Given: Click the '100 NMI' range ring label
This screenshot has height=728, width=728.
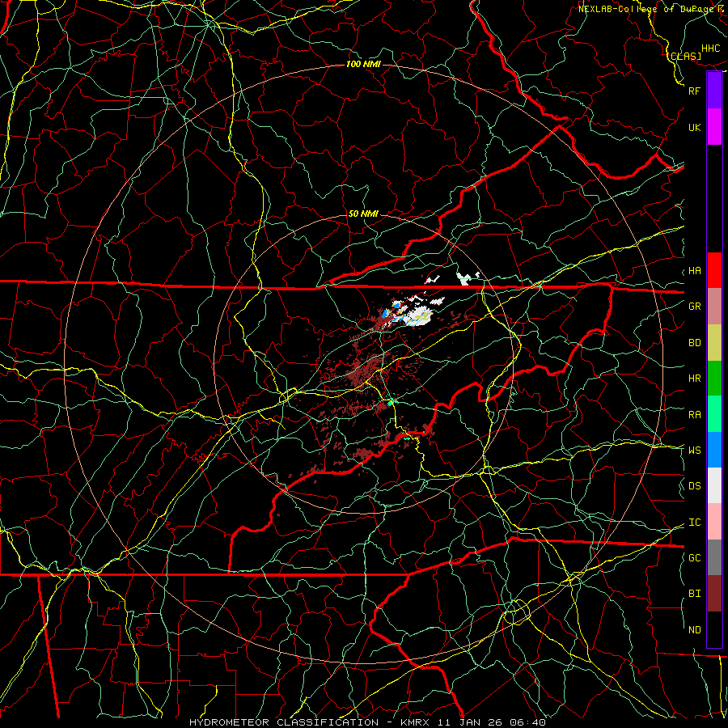Looking at the screenshot, I should pos(363,64).
